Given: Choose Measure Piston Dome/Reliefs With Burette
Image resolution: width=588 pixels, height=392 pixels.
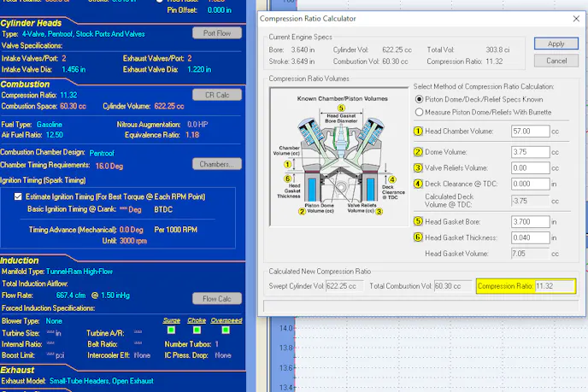Looking at the screenshot, I should (419, 111).
